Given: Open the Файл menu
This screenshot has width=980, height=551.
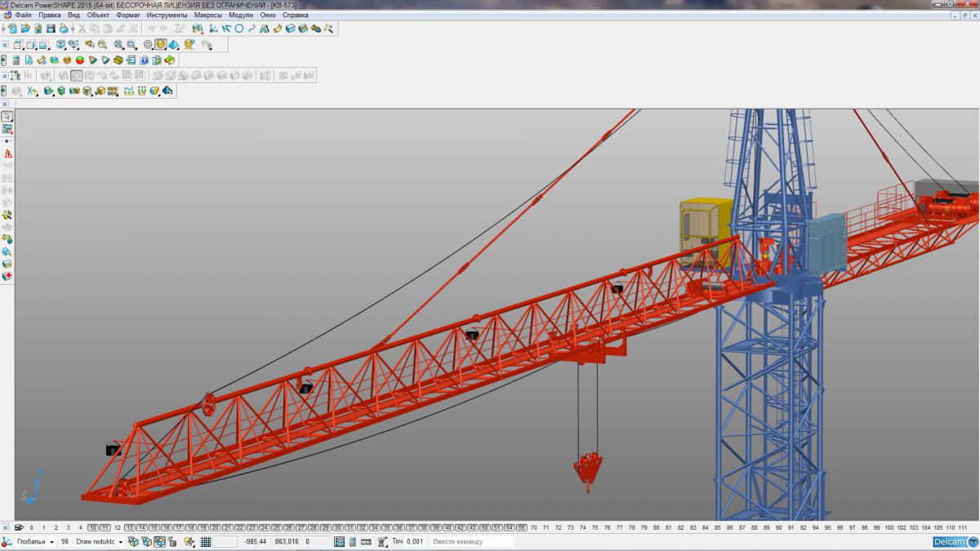Looking at the screenshot, I should coord(23,15).
